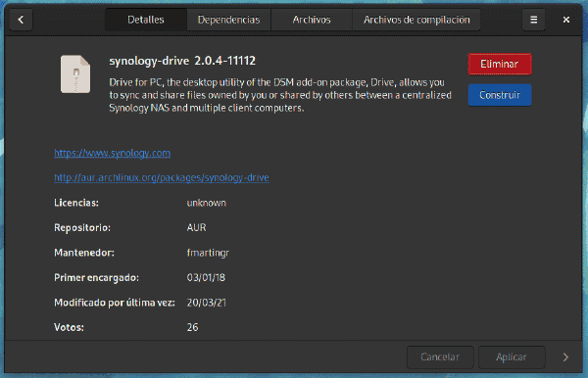This screenshot has width=588, height=378.
Task: Click the Repositorio: label
Action: pyautogui.click(x=82, y=228)
